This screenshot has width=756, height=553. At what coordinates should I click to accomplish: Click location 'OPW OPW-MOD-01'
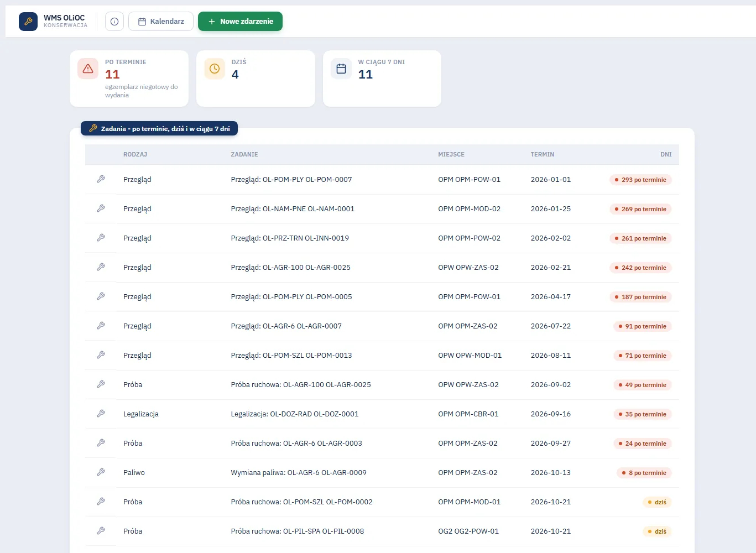pos(470,356)
